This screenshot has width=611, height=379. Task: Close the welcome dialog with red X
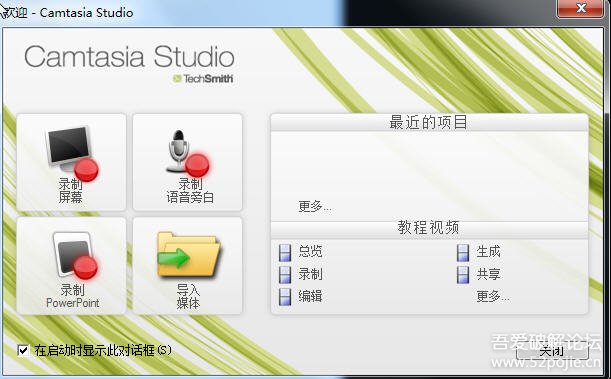pos(580,8)
